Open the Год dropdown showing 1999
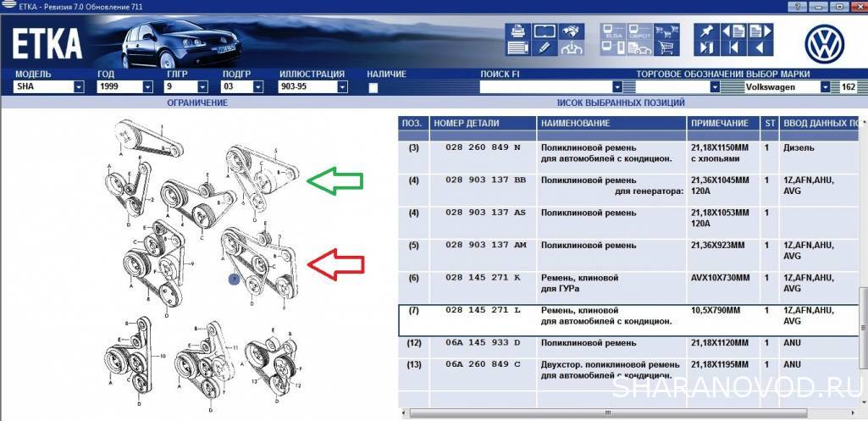The height and width of the screenshot is (421, 868). point(150,87)
